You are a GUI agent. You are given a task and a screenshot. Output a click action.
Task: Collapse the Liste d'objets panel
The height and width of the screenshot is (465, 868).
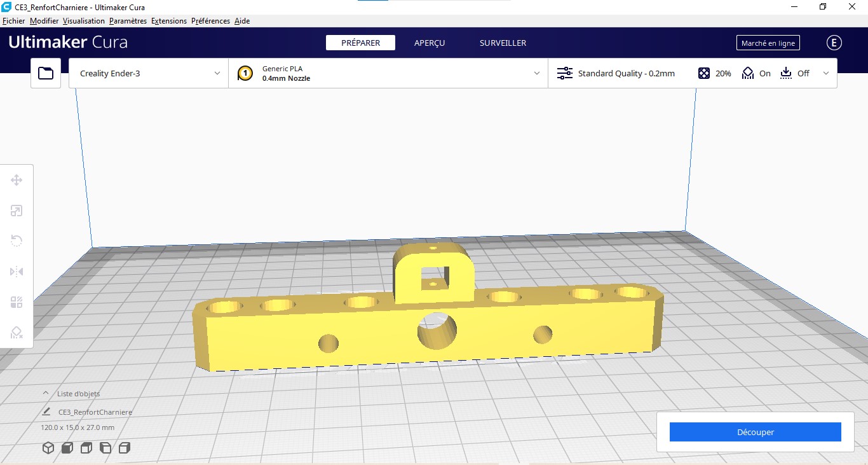click(x=46, y=393)
